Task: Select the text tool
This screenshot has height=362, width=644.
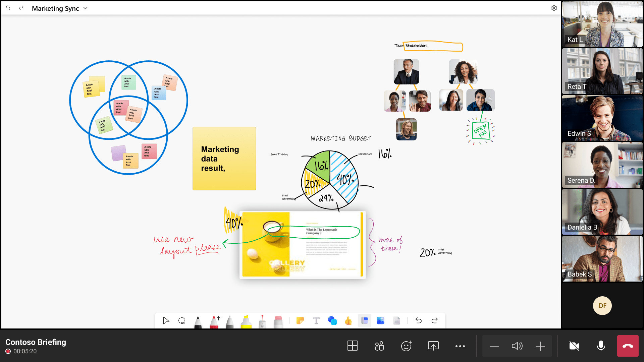Action: [x=316, y=321]
